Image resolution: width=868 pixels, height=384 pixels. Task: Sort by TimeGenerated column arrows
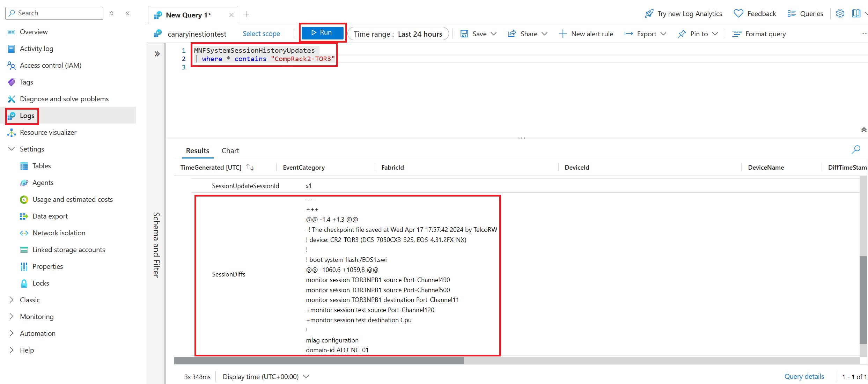click(x=250, y=167)
